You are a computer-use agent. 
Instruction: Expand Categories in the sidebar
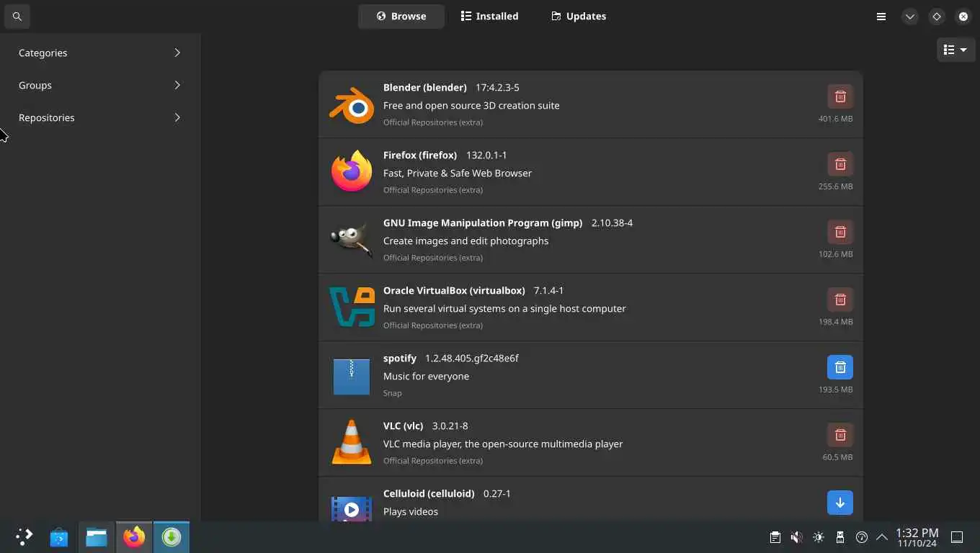(x=100, y=53)
